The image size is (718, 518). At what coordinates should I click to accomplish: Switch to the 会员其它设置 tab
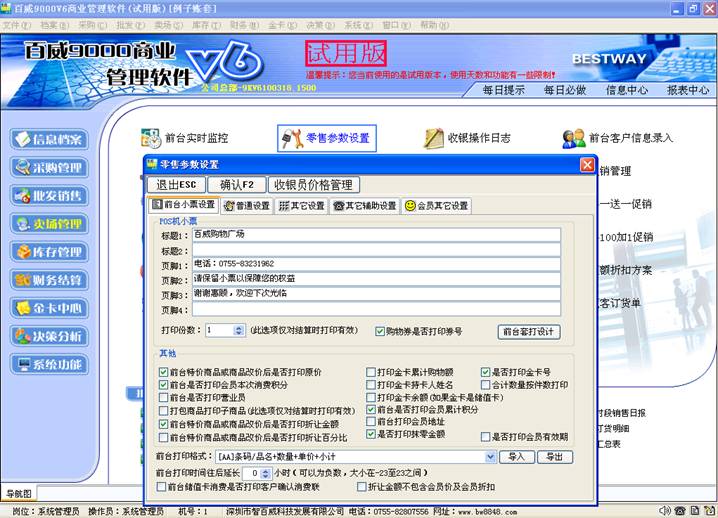coord(436,206)
